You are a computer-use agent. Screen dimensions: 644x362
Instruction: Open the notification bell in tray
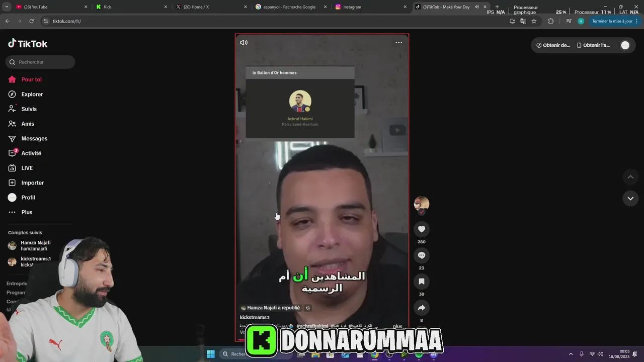[x=635, y=354]
